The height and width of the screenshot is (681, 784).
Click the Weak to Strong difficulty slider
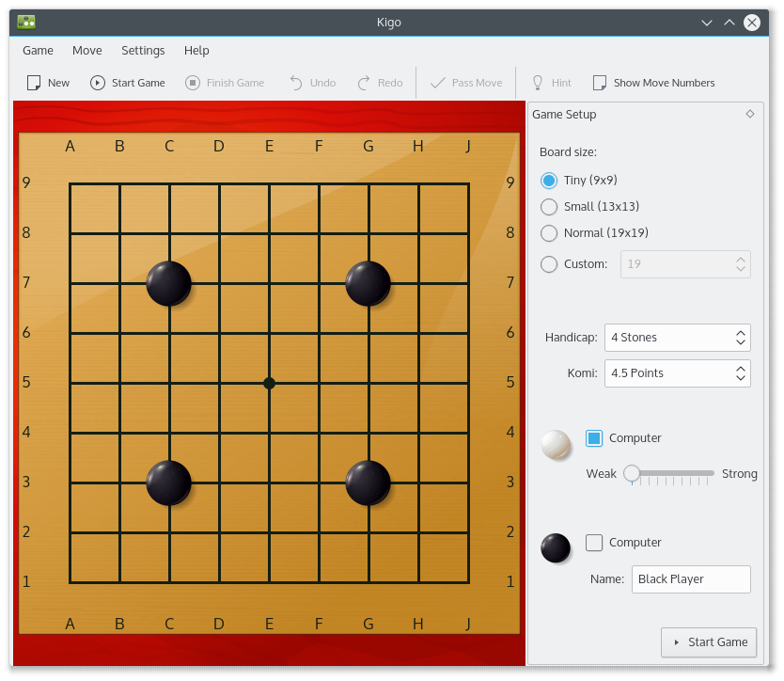(672, 473)
